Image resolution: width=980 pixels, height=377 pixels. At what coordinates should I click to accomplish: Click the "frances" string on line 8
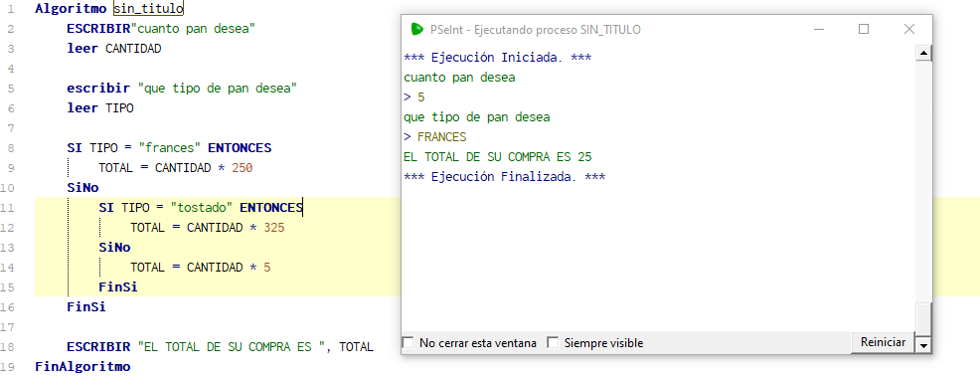pyautogui.click(x=170, y=148)
